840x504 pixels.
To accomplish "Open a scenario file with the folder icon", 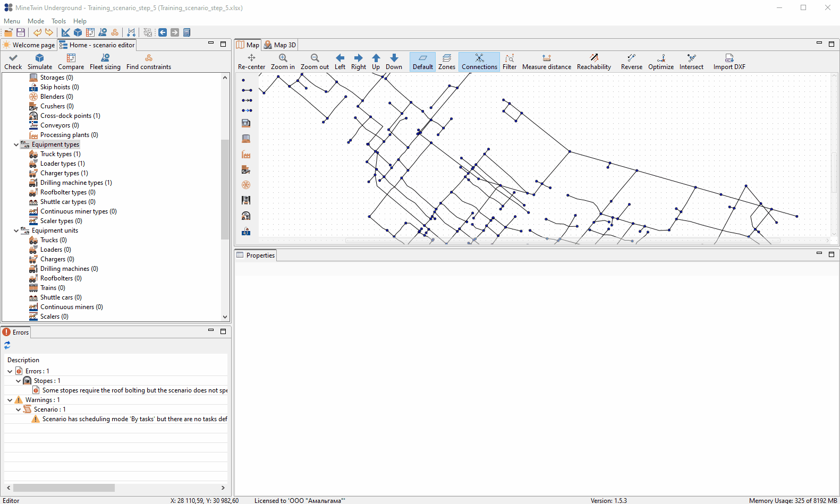I will [x=9, y=32].
